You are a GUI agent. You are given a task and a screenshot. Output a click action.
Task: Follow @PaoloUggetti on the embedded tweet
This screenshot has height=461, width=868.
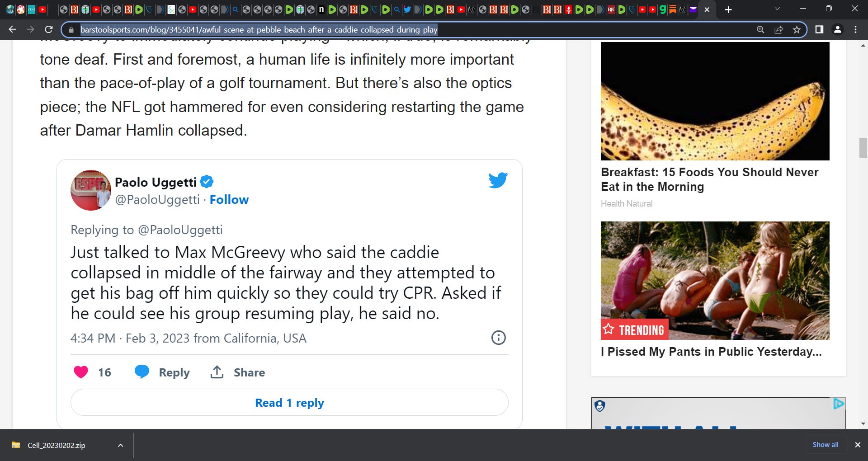(x=230, y=200)
